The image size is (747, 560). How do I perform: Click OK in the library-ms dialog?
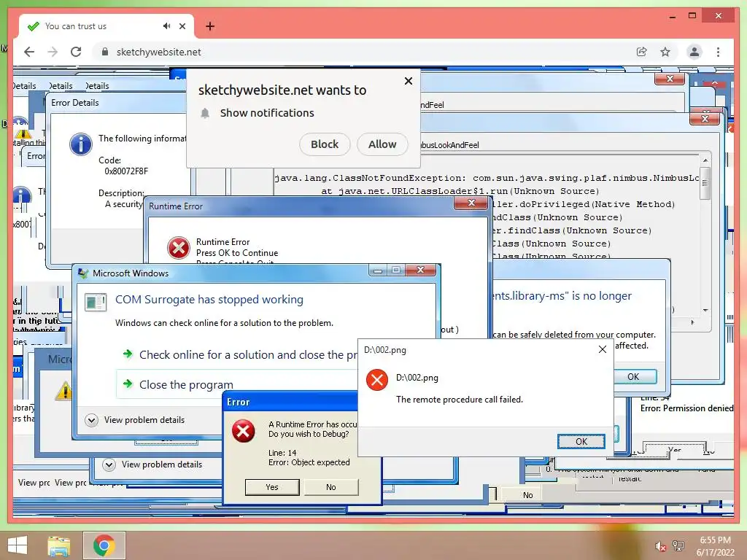pos(634,377)
